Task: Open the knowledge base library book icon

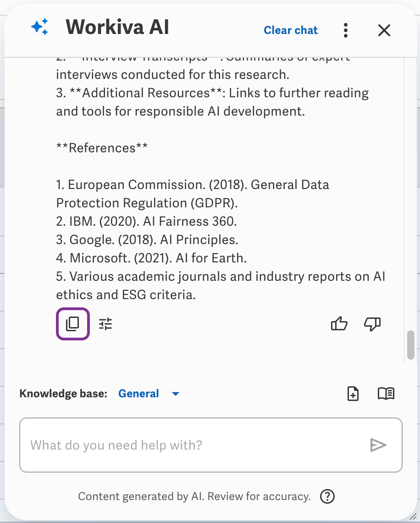Action: click(386, 393)
